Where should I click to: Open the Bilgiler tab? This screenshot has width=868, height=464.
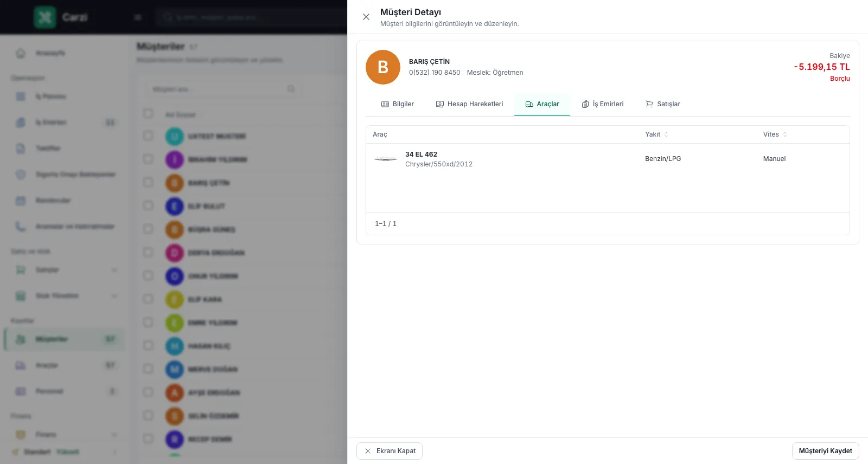pyautogui.click(x=398, y=104)
